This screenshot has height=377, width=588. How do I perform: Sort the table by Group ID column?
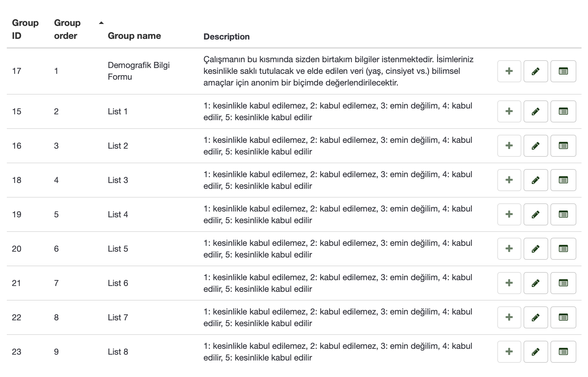25,29
